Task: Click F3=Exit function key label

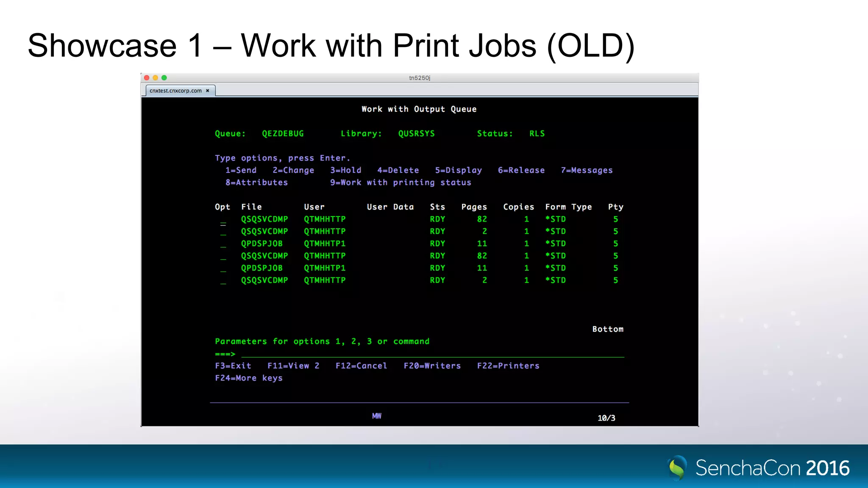Action: [x=233, y=366]
